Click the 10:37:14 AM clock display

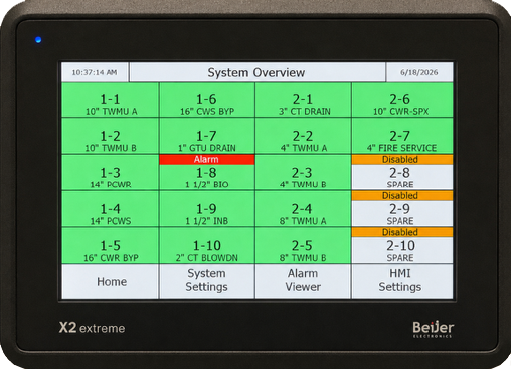coord(95,72)
